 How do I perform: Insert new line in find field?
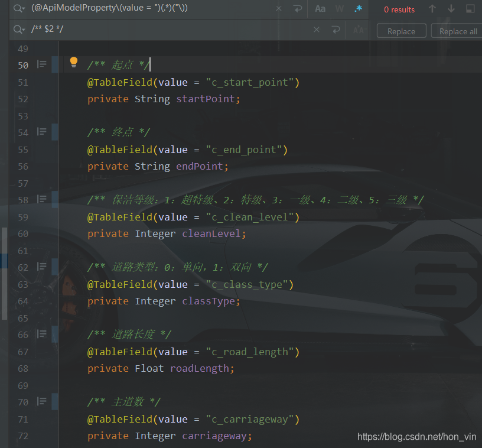coord(298,9)
